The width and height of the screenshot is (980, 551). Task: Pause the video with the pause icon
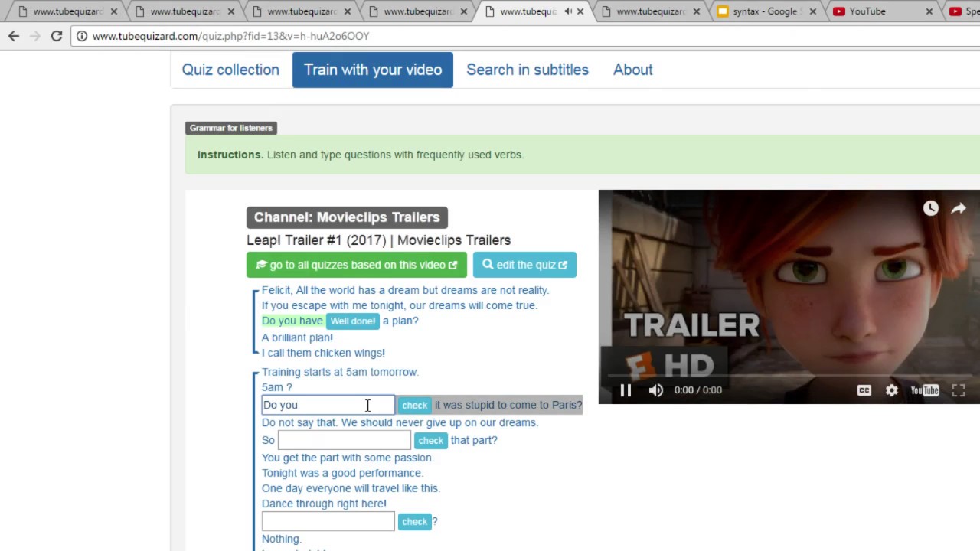[x=626, y=390]
